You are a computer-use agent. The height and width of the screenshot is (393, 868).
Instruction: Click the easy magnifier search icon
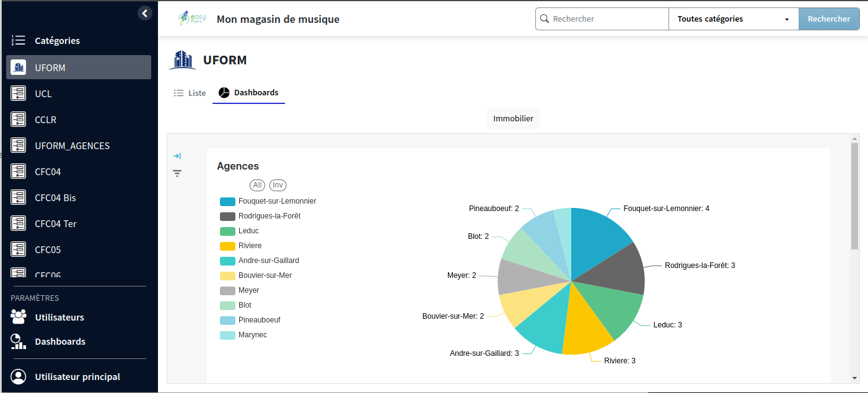(545, 19)
